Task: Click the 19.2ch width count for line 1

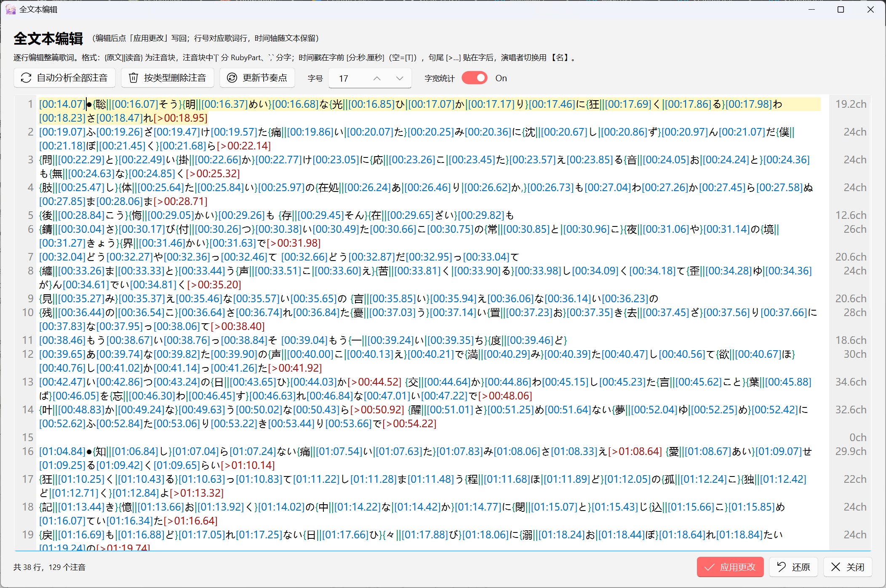Action: 851,104
